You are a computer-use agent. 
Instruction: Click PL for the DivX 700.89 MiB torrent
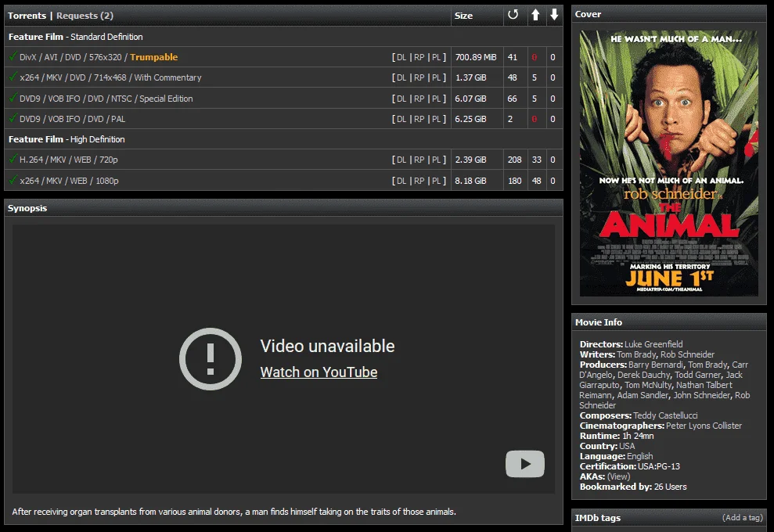[x=437, y=57]
